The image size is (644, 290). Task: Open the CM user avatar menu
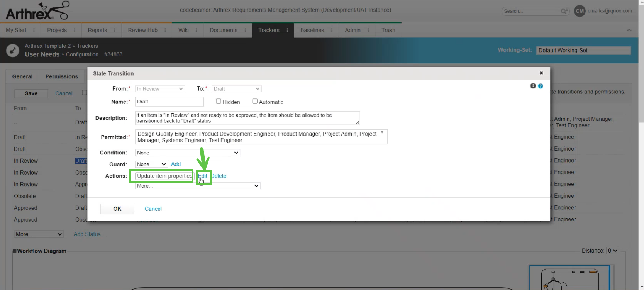point(580,11)
